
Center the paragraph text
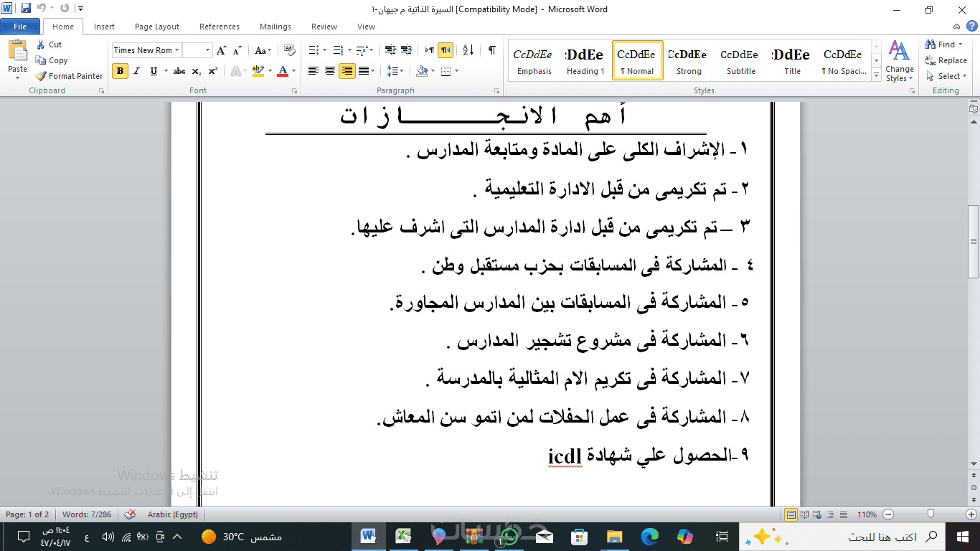pos(330,71)
